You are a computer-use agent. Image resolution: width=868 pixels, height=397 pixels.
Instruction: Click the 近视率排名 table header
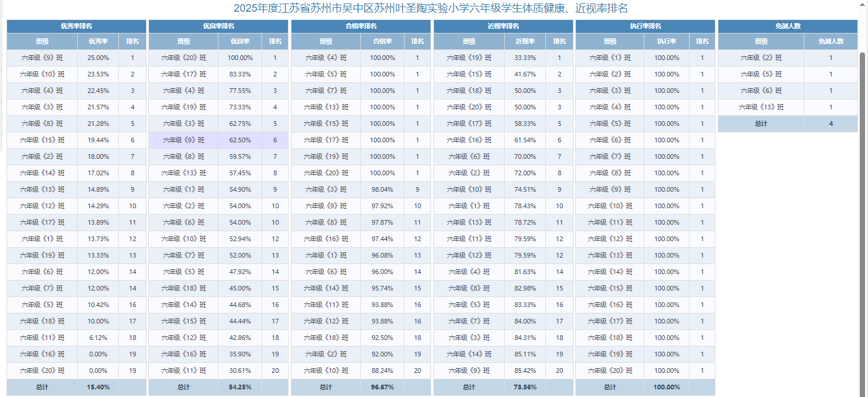click(503, 26)
